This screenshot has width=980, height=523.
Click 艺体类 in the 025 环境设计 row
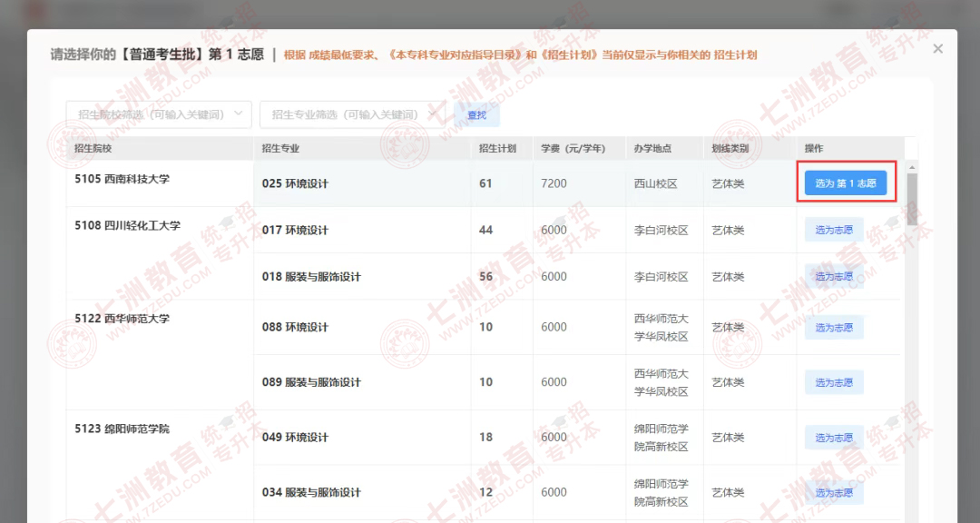click(x=728, y=183)
